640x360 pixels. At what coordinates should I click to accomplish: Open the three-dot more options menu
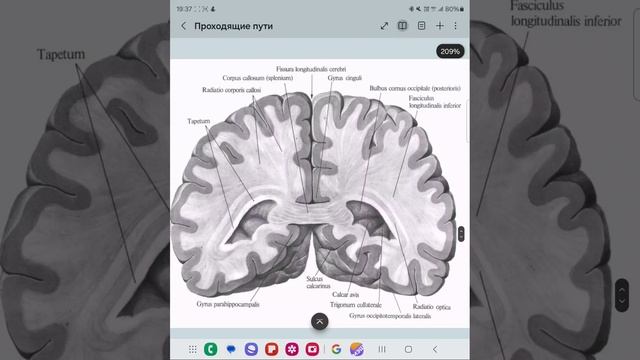(x=456, y=26)
